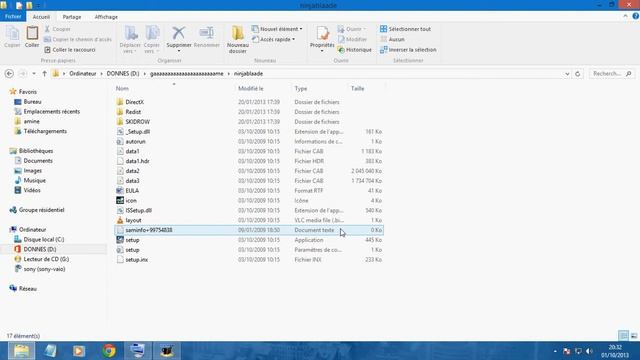Click Sélectionner tout
Viewport: 640px width, 360px height.
click(x=405, y=29)
